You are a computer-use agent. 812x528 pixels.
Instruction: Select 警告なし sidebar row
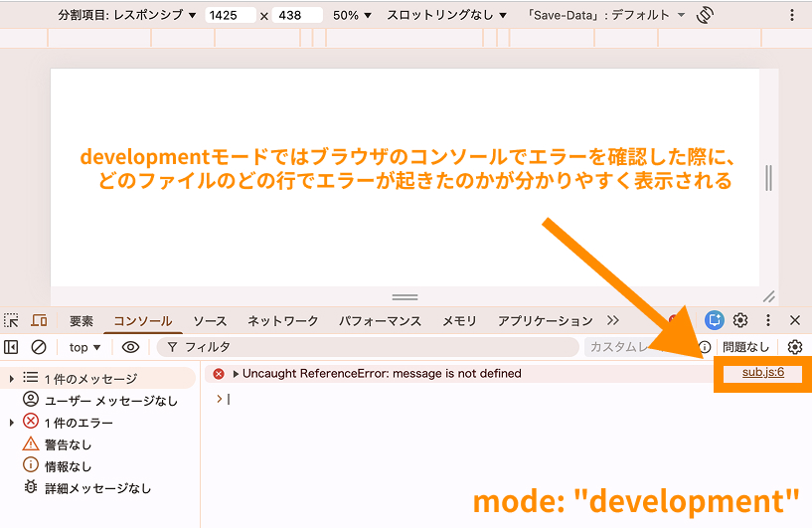57,444
